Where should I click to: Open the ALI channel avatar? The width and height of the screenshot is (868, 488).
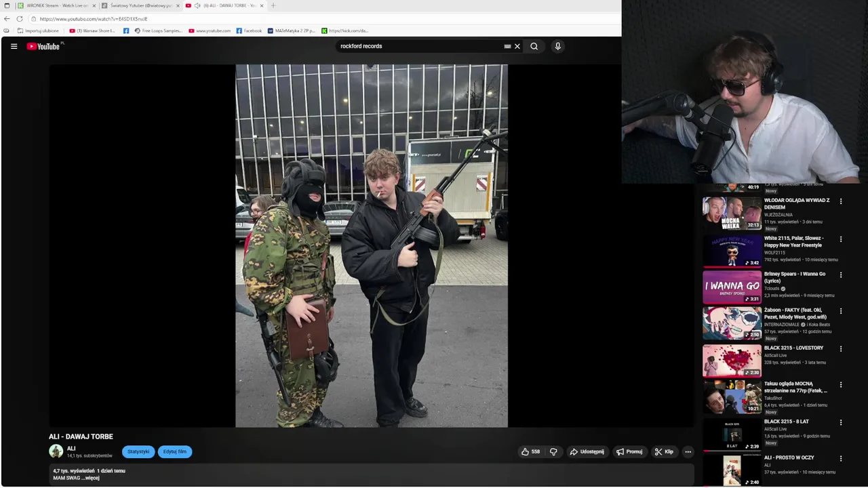(56, 451)
